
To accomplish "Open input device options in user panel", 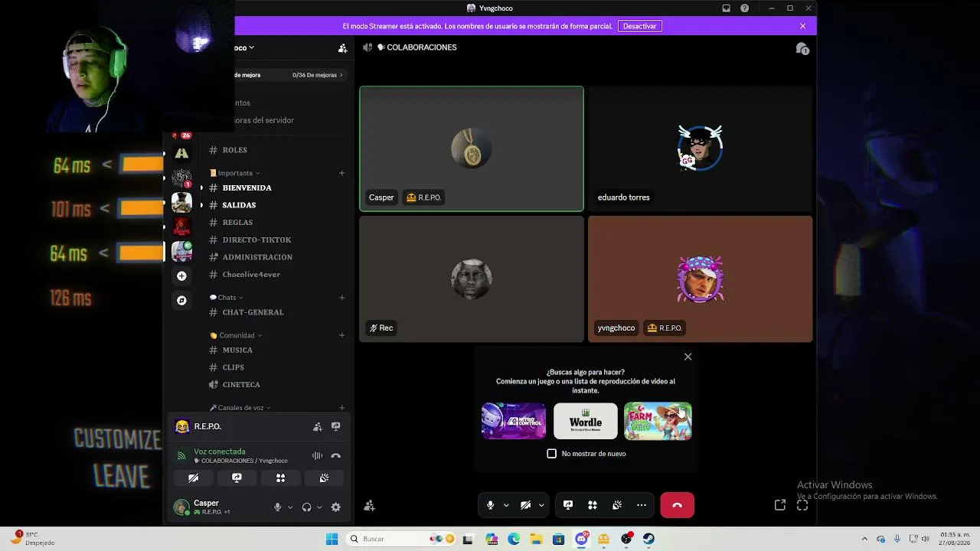I will tap(290, 507).
